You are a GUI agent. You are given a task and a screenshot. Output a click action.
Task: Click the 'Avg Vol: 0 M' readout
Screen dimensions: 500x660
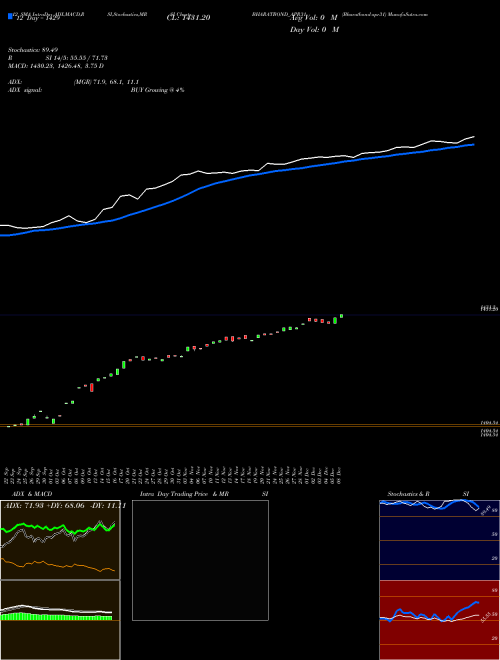pyautogui.click(x=314, y=18)
